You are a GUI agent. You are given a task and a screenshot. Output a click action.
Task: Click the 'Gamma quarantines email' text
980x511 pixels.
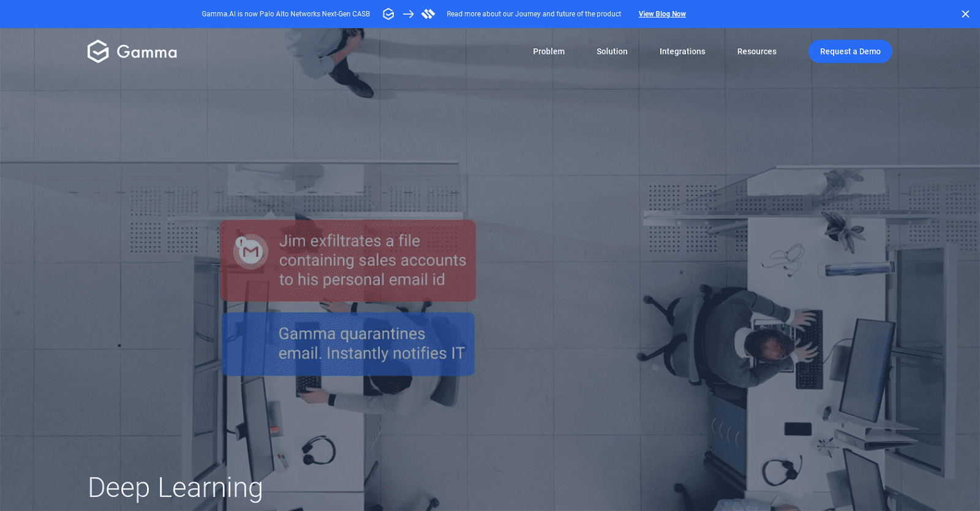point(372,344)
